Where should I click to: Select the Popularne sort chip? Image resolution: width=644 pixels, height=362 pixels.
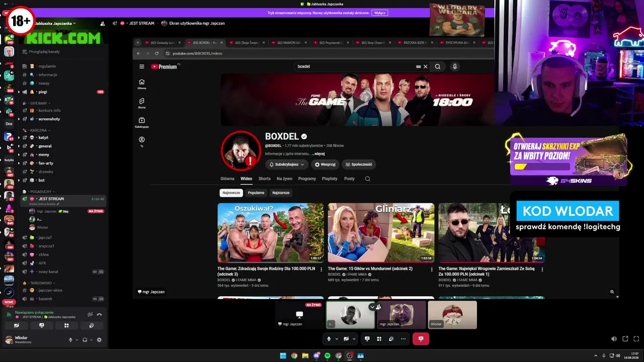(x=256, y=193)
